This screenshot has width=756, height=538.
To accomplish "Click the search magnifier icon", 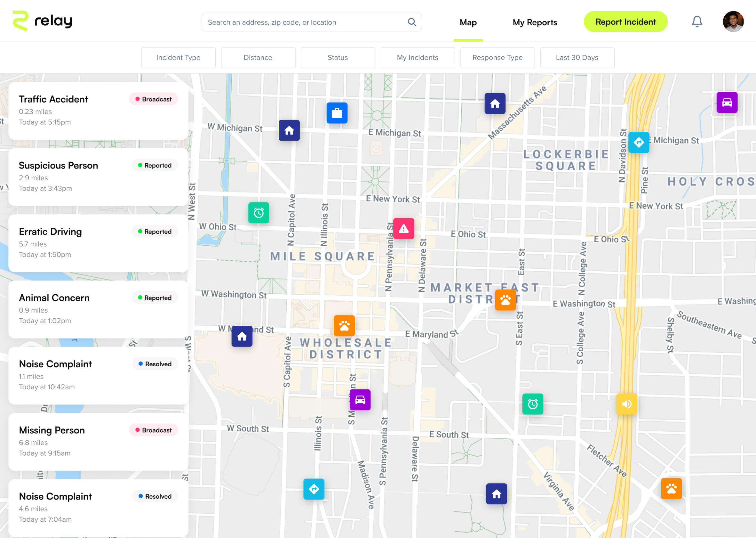I will click(412, 22).
